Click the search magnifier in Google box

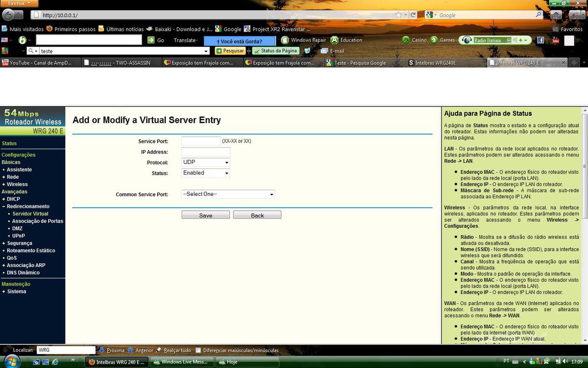tap(539, 15)
